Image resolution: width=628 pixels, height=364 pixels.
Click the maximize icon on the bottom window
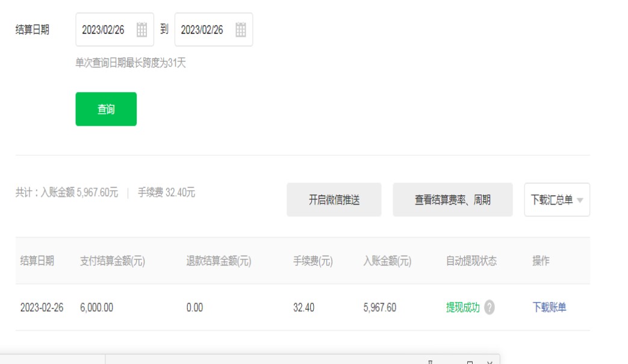point(470,362)
